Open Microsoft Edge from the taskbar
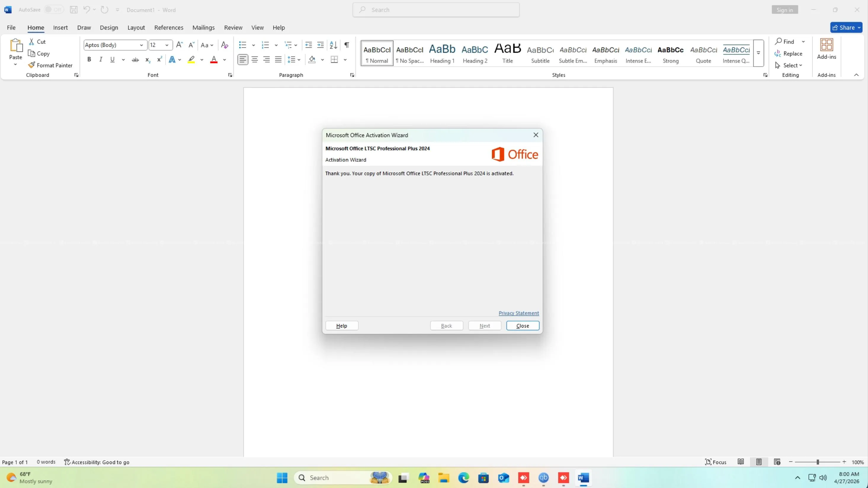The width and height of the screenshot is (868, 488). (x=464, y=478)
